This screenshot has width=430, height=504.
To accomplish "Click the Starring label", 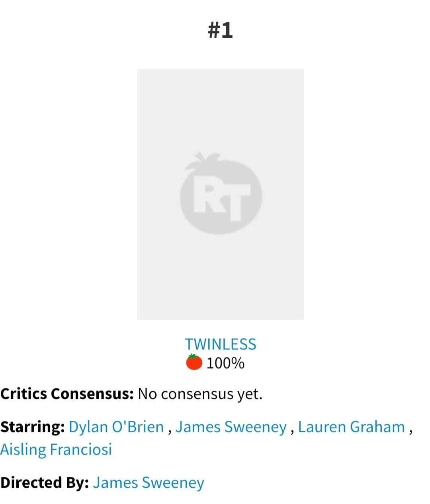I will click(33, 427).
